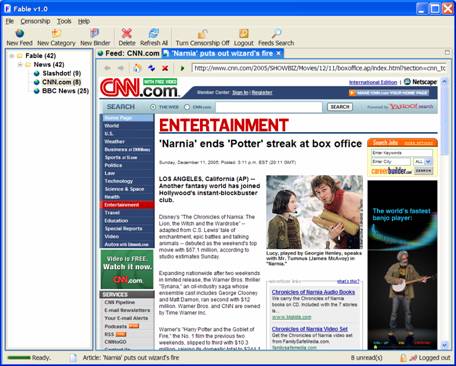Click the web page vertical scrollbar thumb
Screen dimensions: 456x366
(x=444, y=119)
